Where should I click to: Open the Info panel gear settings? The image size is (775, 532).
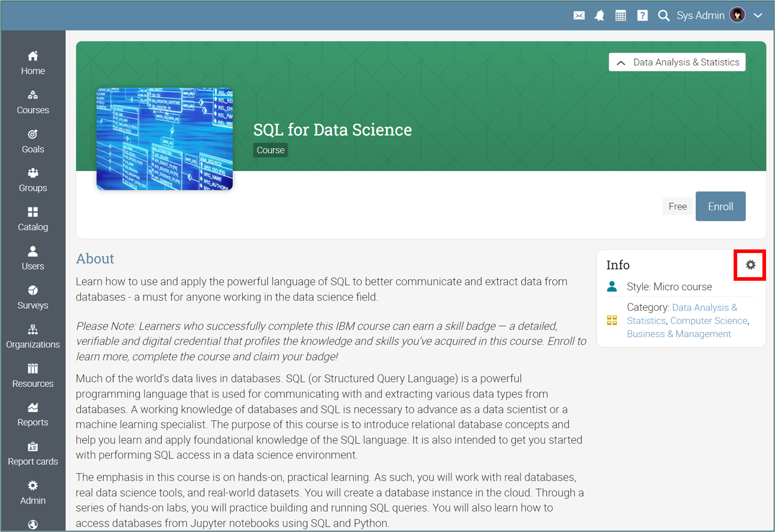(751, 265)
